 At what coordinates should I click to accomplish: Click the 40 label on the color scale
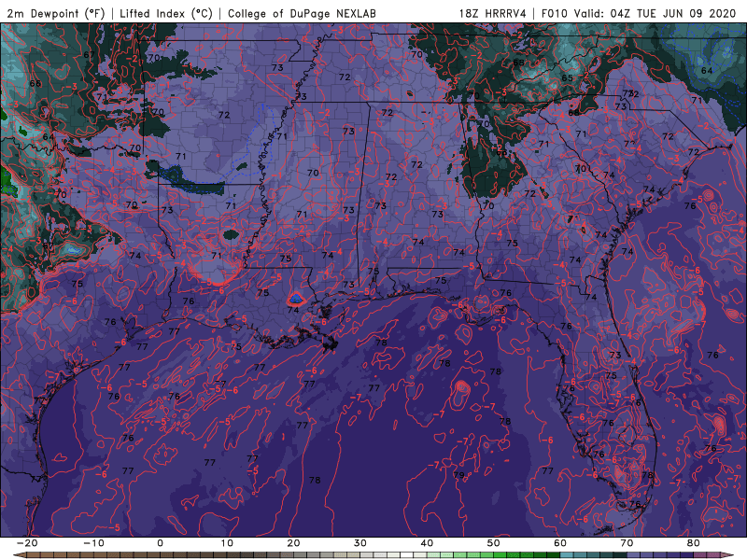(x=427, y=543)
